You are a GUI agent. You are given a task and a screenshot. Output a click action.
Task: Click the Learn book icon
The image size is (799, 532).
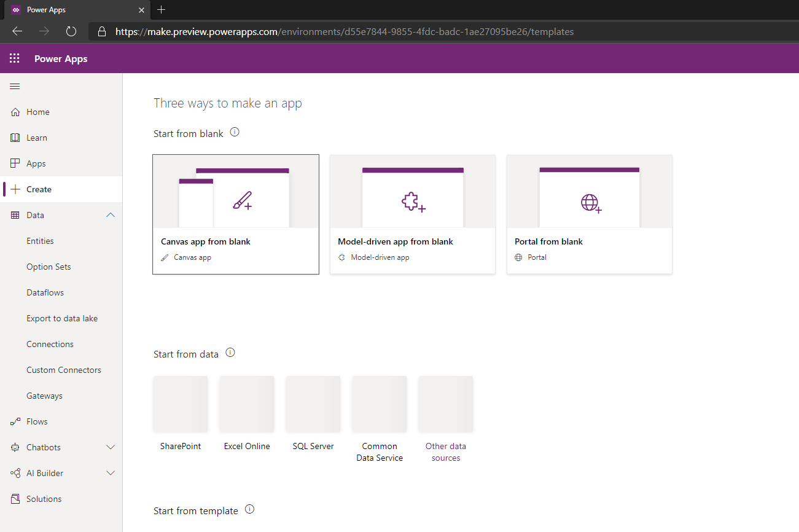[15, 138]
